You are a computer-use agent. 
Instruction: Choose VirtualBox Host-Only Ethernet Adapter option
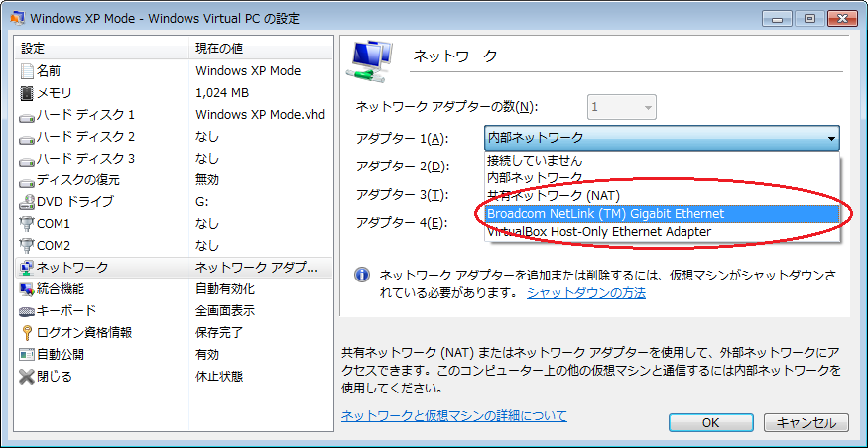click(x=598, y=232)
